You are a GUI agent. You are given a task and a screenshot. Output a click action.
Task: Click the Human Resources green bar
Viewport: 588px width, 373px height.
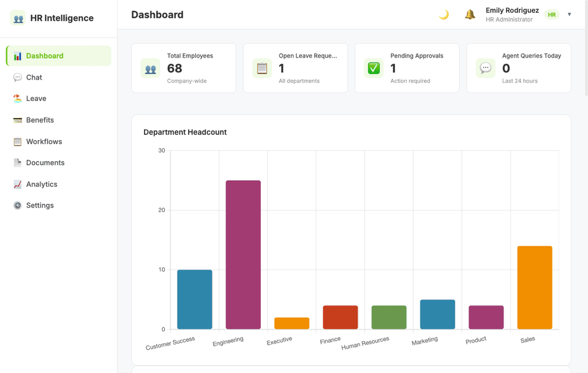coord(389,317)
